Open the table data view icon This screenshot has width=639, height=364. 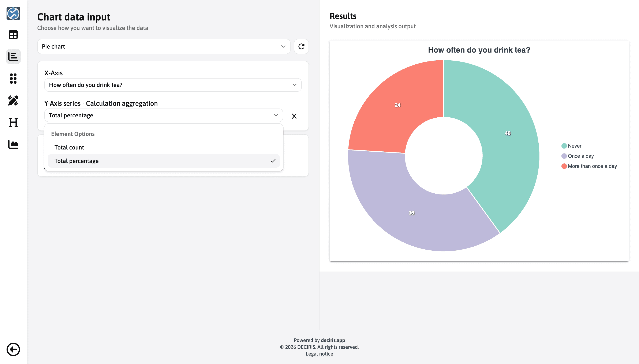[x=13, y=34]
